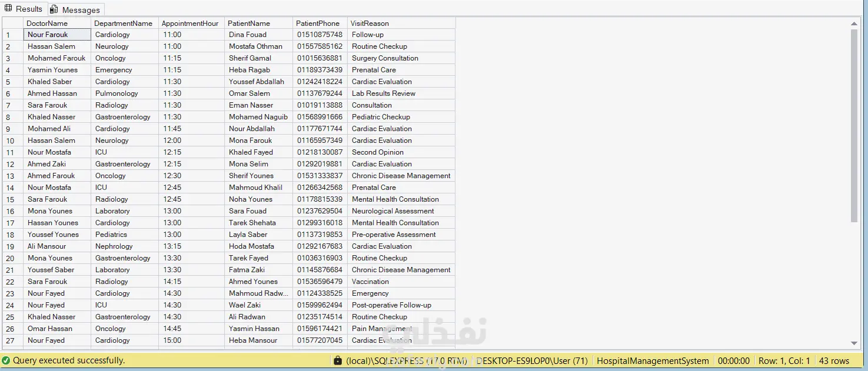Viewport: 868px width, 371px height.
Task: Click visit reason cell Pre-operative Assessment
Action: tap(401, 235)
